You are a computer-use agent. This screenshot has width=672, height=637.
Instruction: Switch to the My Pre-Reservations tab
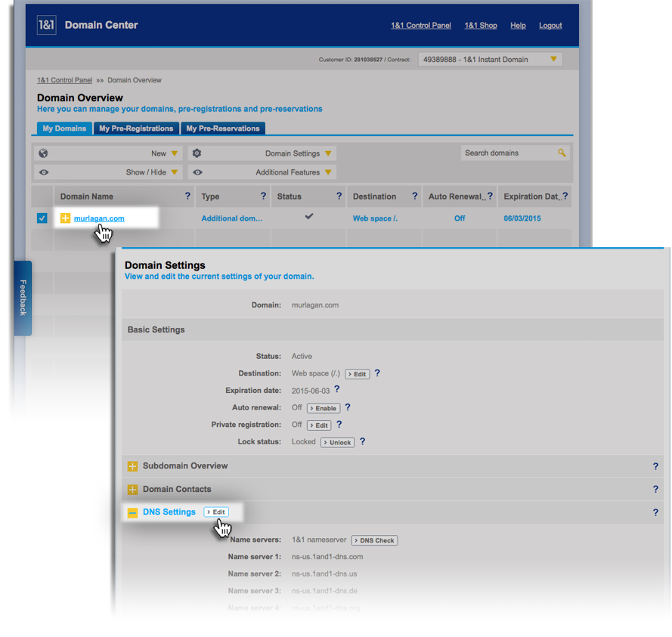(223, 128)
